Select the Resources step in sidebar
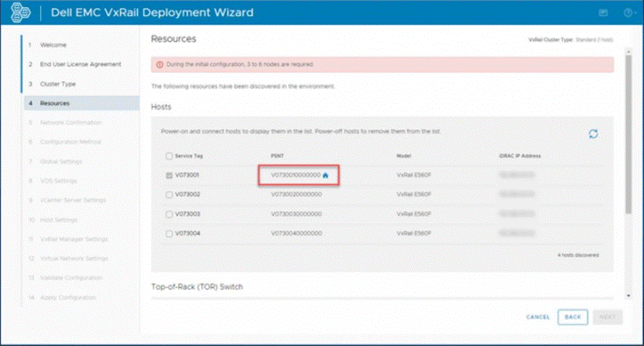The width and height of the screenshot is (644, 346). coord(55,103)
